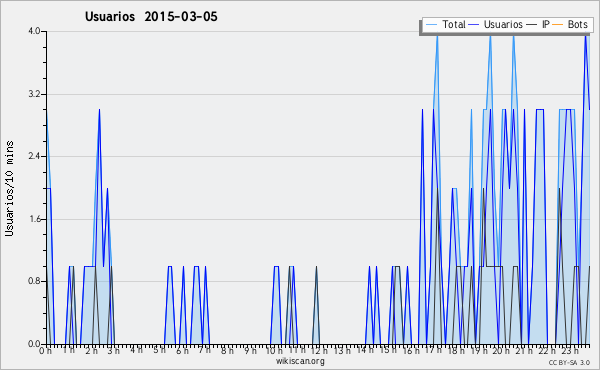Click the x-axis label '2 h'
This screenshot has height=370, width=600.
(x=91, y=350)
